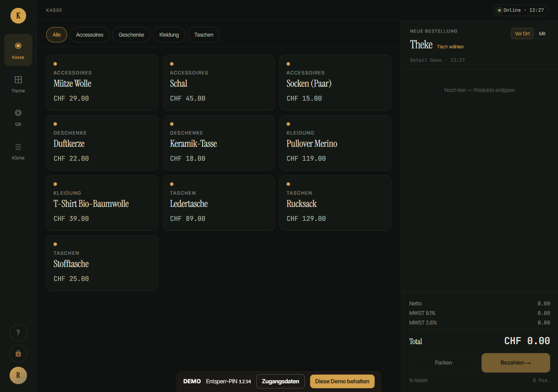
Task: Add Rucksack to the order
Action: pyautogui.click(x=335, y=203)
